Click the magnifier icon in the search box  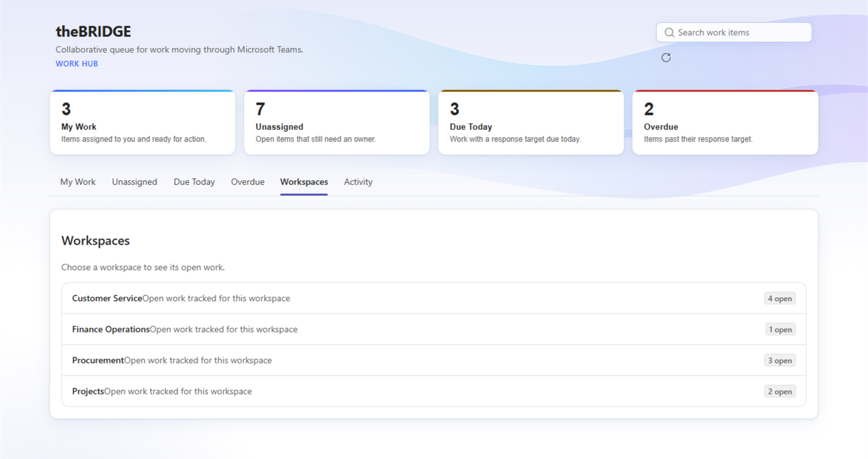pos(669,33)
